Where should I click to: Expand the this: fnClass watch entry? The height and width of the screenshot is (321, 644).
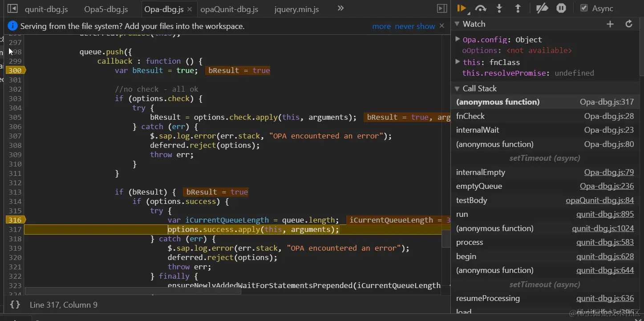pos(458,62)
